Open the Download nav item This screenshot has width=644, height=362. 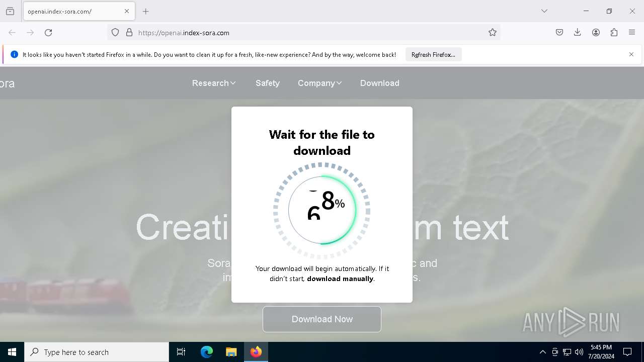(379, 83)
